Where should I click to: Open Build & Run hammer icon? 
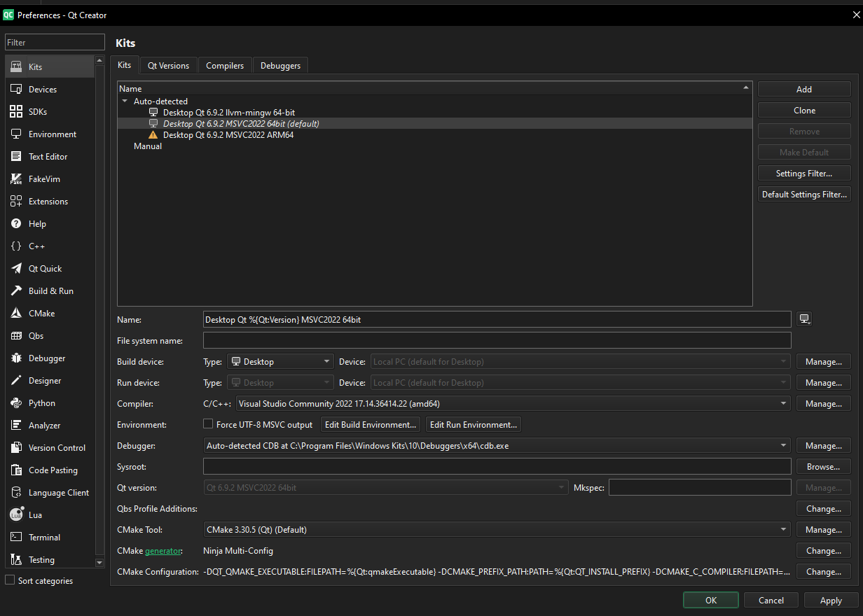16,290
